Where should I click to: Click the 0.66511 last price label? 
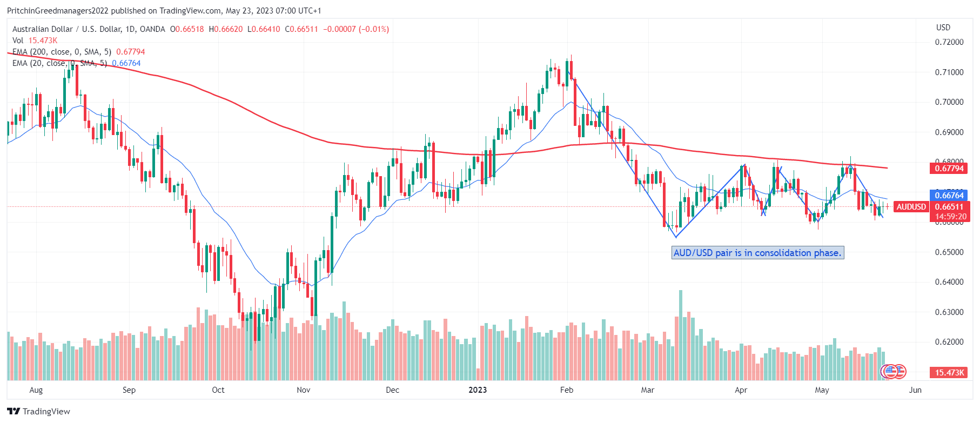tap(949, 207)
